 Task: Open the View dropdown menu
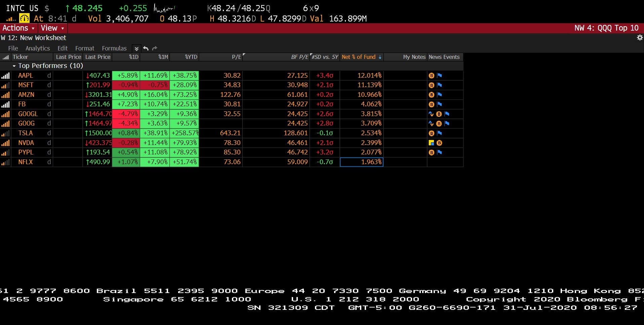(x=52, y=28)
